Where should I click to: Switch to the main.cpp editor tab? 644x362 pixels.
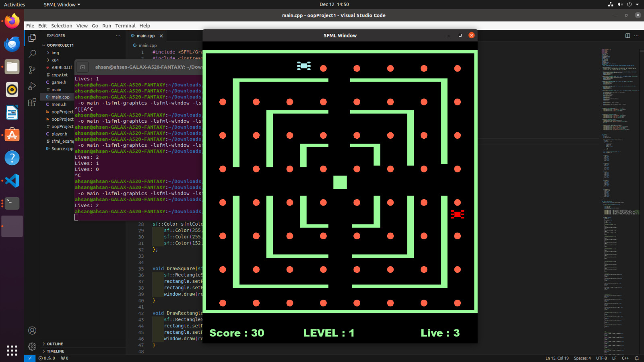click(x=145, y=35)
